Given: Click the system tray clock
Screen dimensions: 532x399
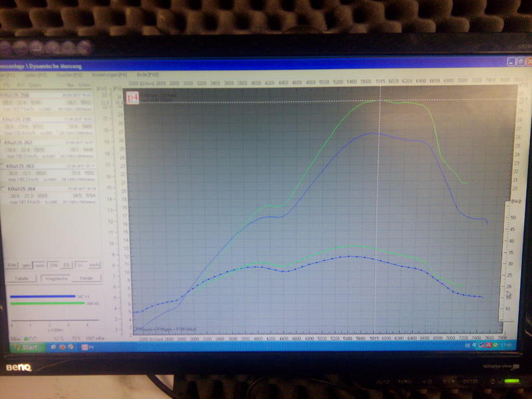Looking at the screenshot, I should pos(506,345).
